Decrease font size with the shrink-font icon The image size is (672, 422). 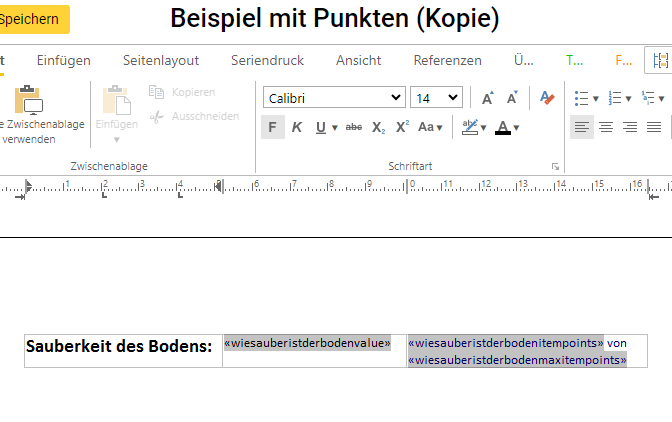click(512, 98)
